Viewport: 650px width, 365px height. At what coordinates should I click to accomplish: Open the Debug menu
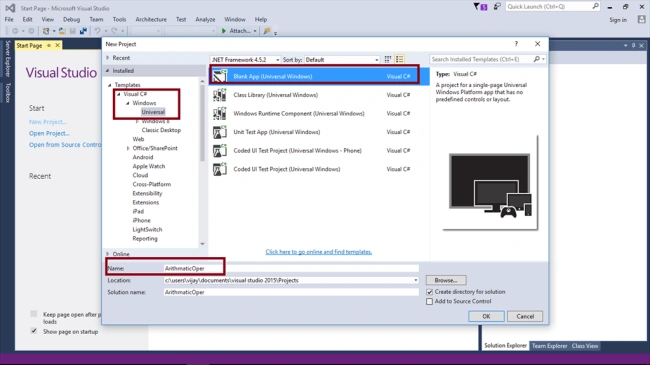click(x=71, y=19)
